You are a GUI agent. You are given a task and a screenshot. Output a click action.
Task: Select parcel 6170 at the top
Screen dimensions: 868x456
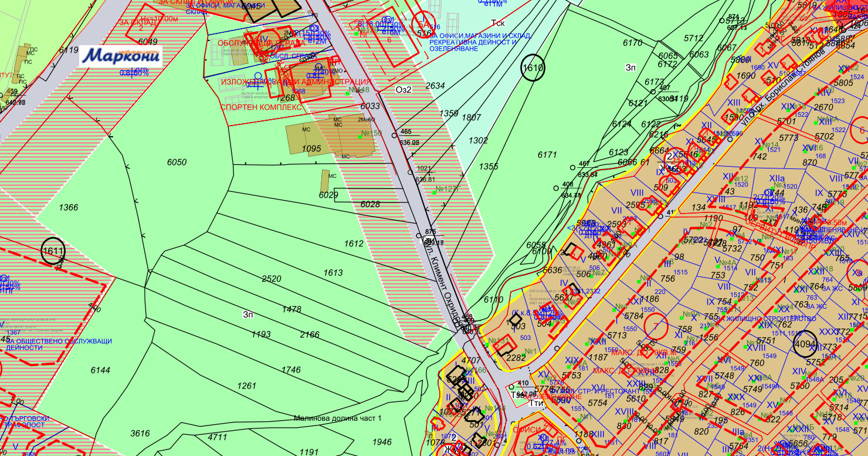(633, 43)
